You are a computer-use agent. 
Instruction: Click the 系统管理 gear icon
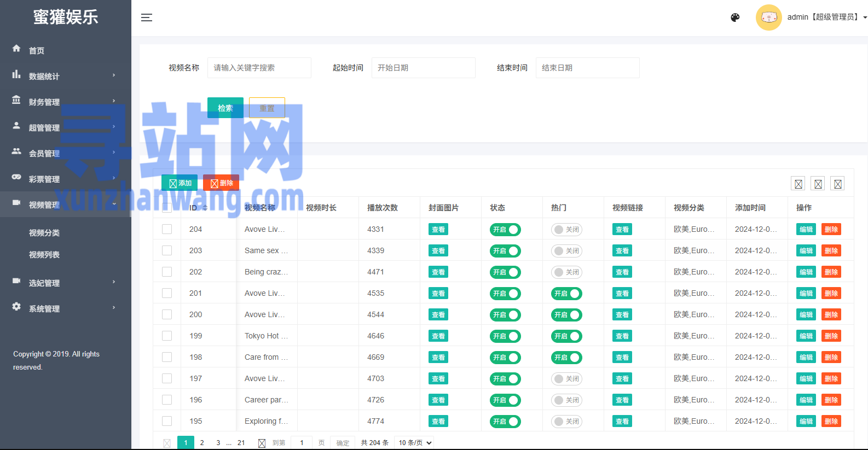tap(16, 307)
